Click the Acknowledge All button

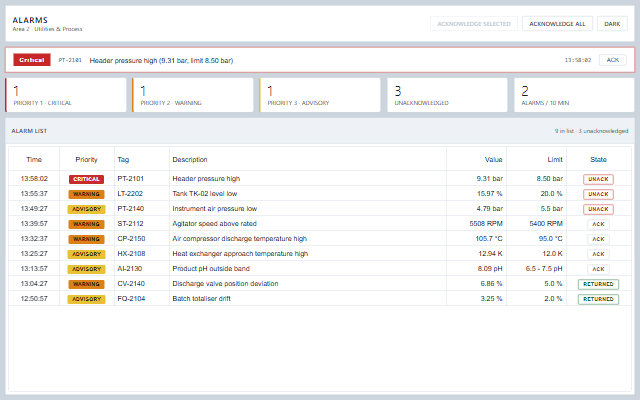[557, 24]
